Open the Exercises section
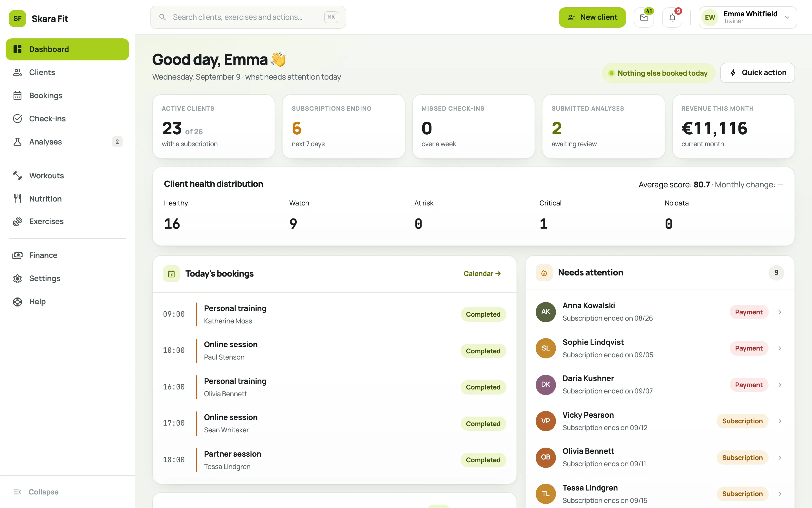Viewport: 812px width, 508px height. 67,222
